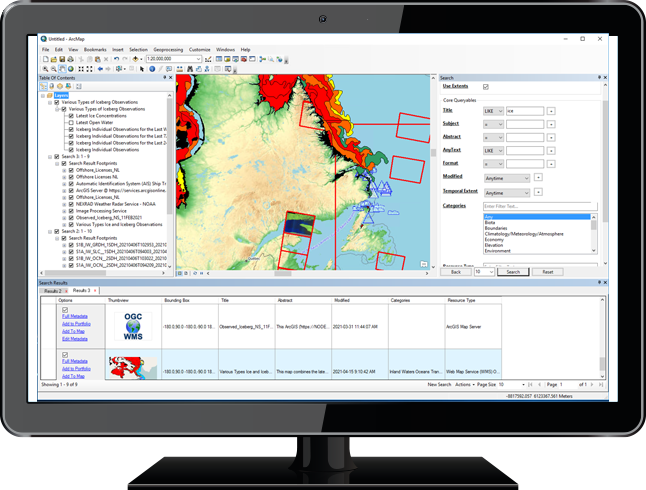
Task: Click the pin icon on Search panel
Action: [599, 77]
